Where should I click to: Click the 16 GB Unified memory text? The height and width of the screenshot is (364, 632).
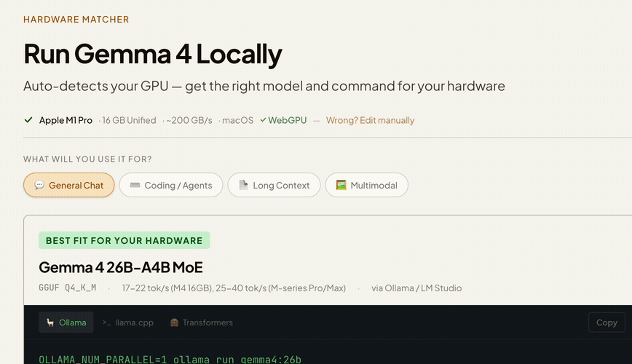point(129,120)
